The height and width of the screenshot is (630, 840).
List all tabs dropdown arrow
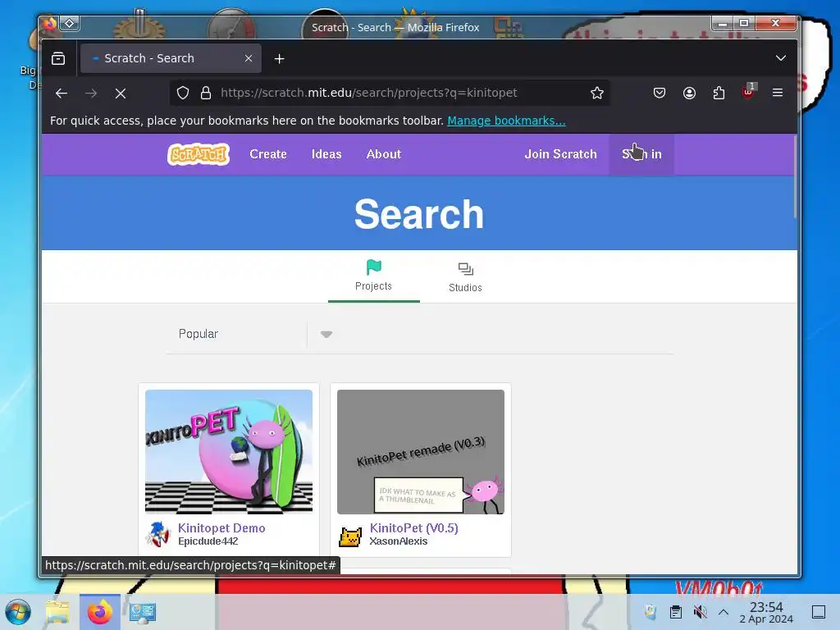coord(781,58)
